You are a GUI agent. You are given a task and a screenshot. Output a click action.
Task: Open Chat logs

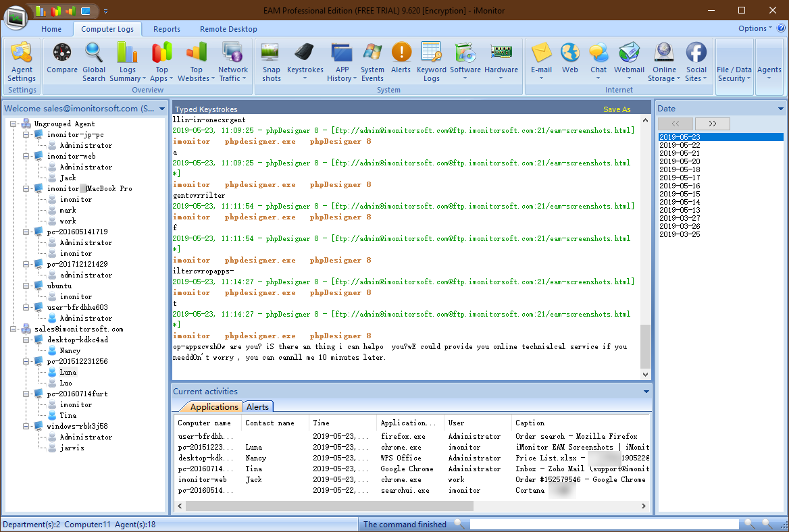tap(599, 62)
